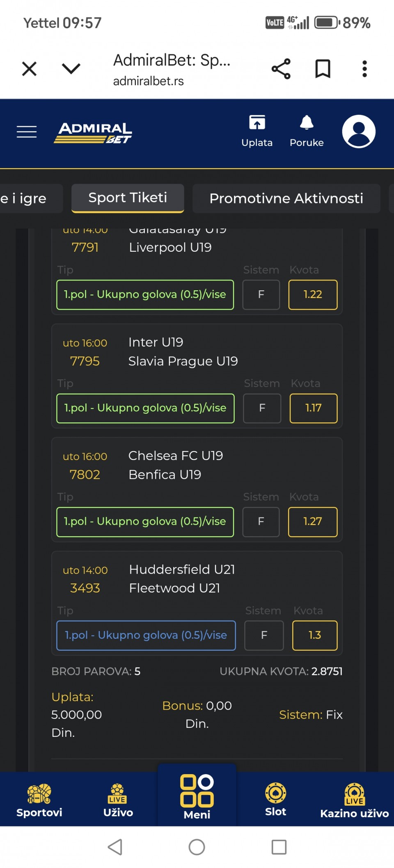Close the browser tab with X
The height and width of the screenshot is (868, 394).
tap(29, 69)
